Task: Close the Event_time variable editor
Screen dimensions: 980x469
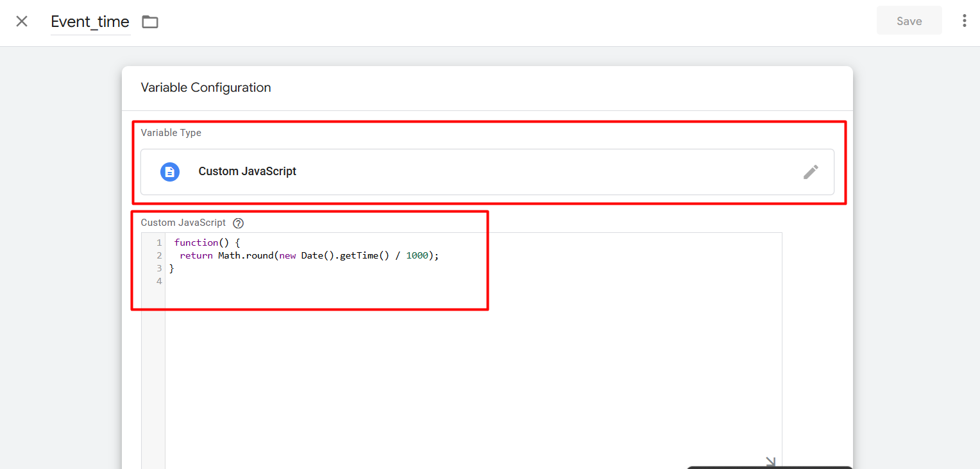Action: (22, 21)
